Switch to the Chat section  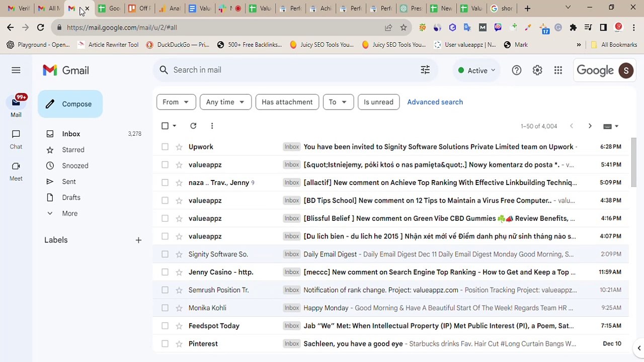(x=16, y=139)
